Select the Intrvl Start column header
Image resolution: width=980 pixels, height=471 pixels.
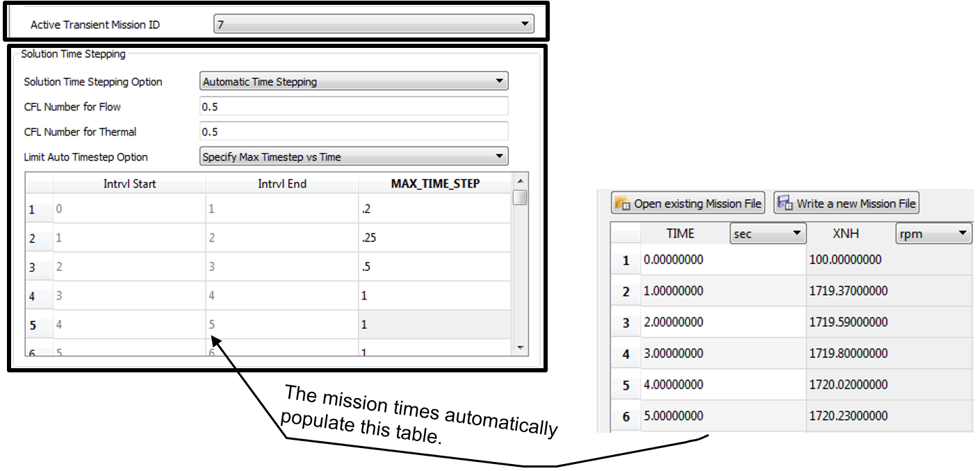coord(129,183)
